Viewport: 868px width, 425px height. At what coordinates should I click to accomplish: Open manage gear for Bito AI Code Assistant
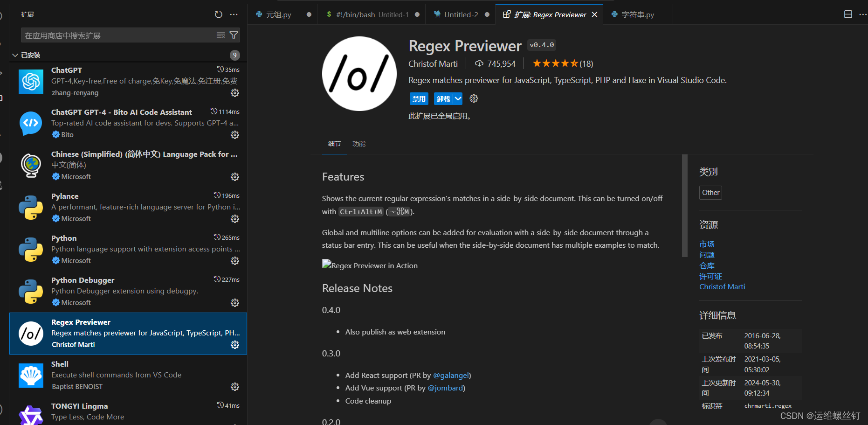point(235,135)
